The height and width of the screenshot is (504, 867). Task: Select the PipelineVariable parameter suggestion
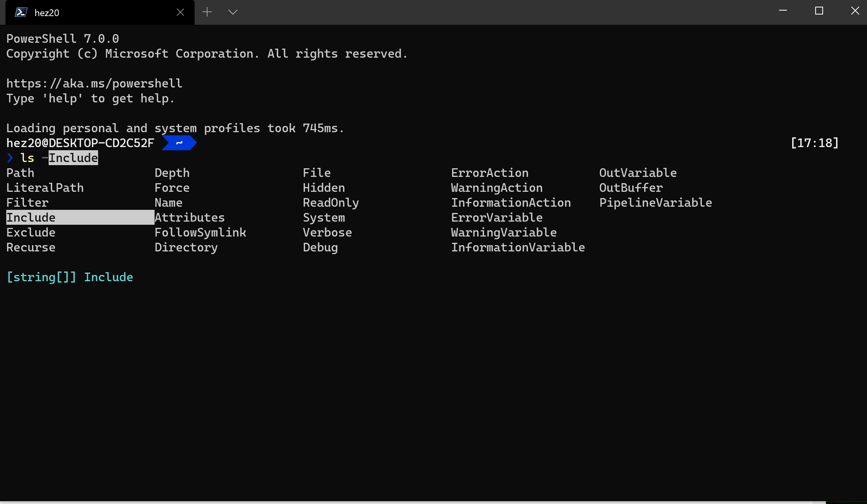pos(656,202)
